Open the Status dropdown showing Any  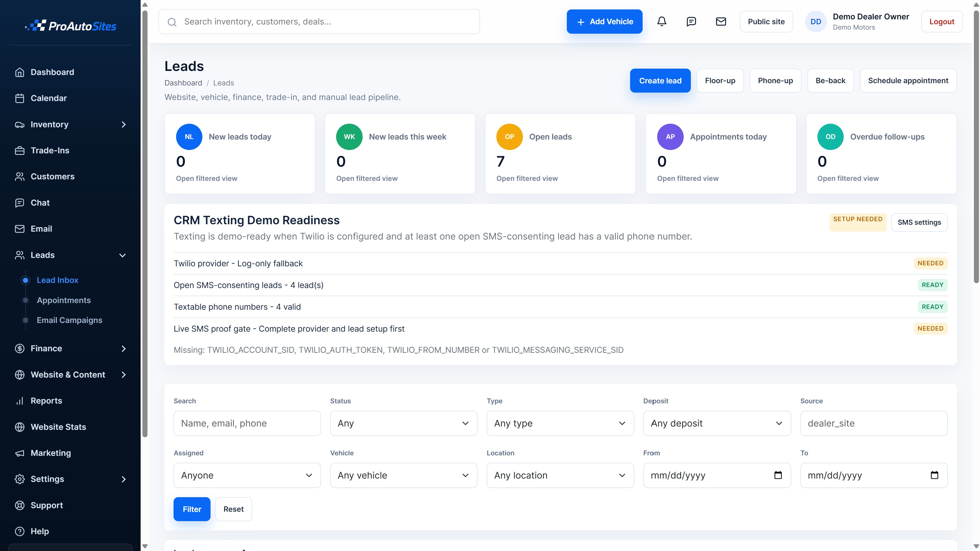point(404,423)
